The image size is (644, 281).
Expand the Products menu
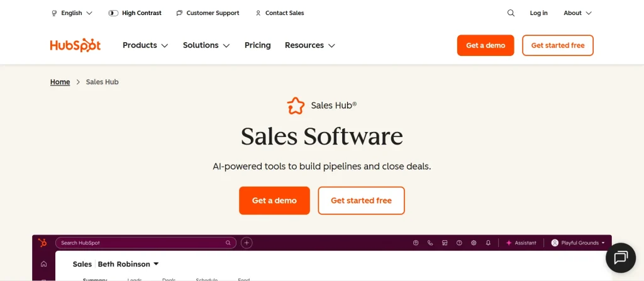[x=145, y=45]
